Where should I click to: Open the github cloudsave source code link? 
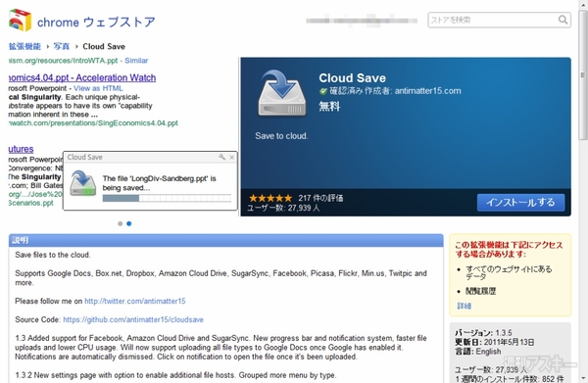[133, 319]
